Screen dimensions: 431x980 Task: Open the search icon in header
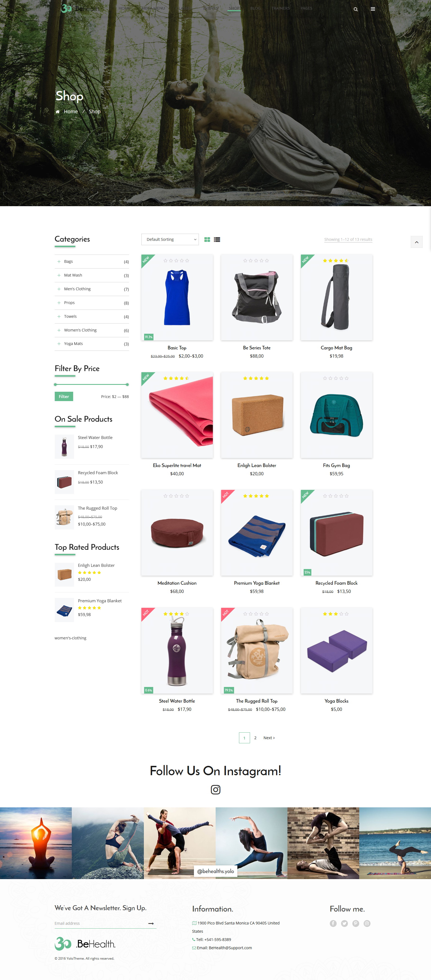tap(355, 9)
